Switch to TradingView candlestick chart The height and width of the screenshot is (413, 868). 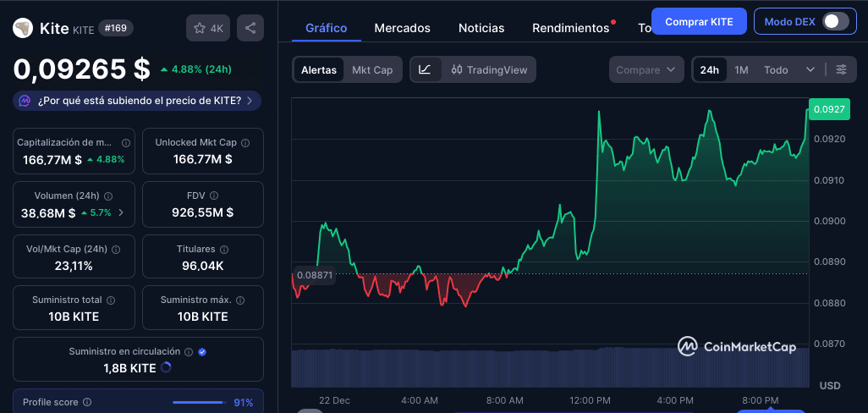[x=489, y=69]
